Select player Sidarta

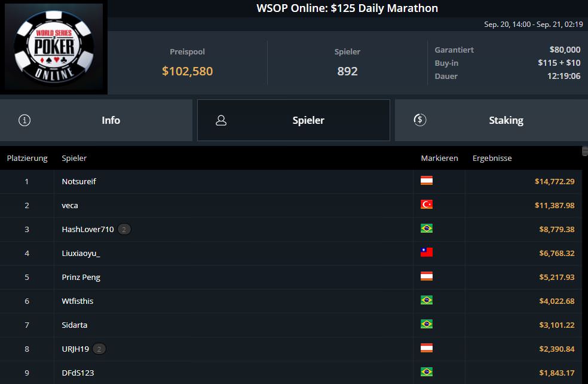pyautogui.click(x=75, y=325)
